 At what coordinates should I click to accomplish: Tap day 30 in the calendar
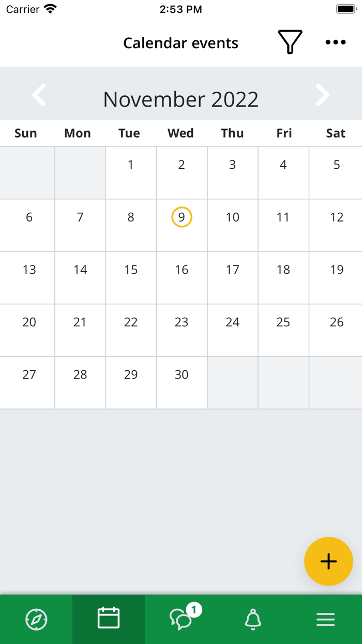182,383
